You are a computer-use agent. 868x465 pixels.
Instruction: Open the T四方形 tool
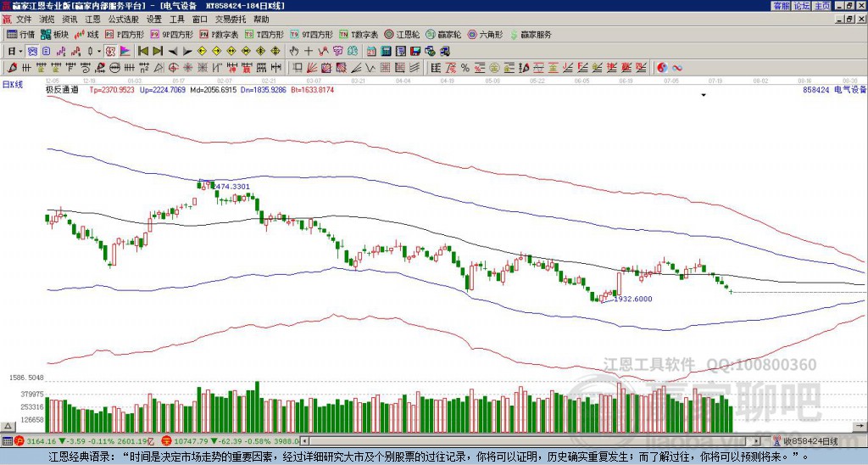coord(264,34)
